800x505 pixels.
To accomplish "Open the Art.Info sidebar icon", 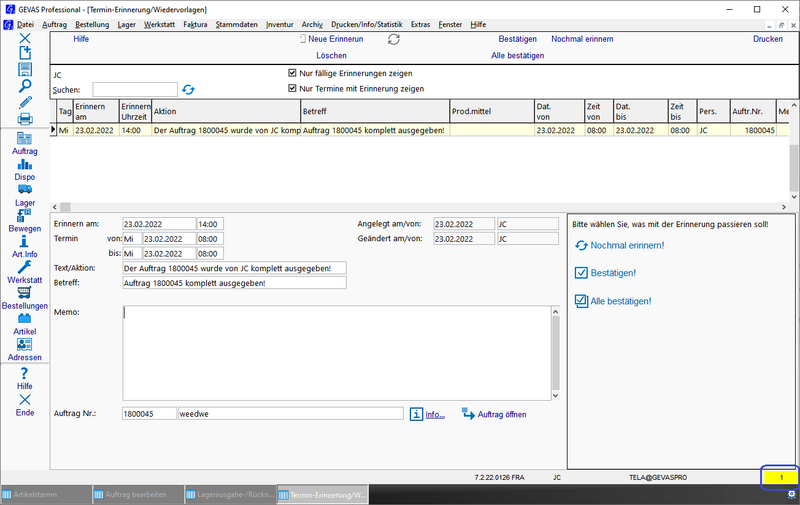I will coord(24,241).
